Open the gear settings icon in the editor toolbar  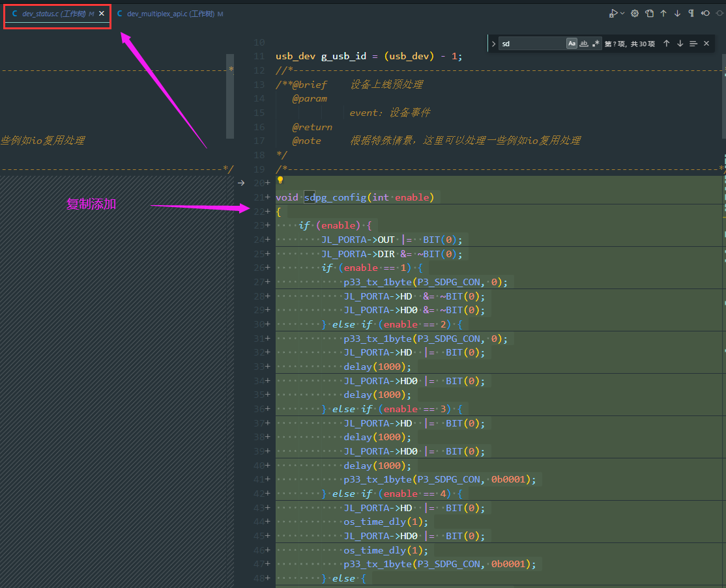tap(635, 14)
